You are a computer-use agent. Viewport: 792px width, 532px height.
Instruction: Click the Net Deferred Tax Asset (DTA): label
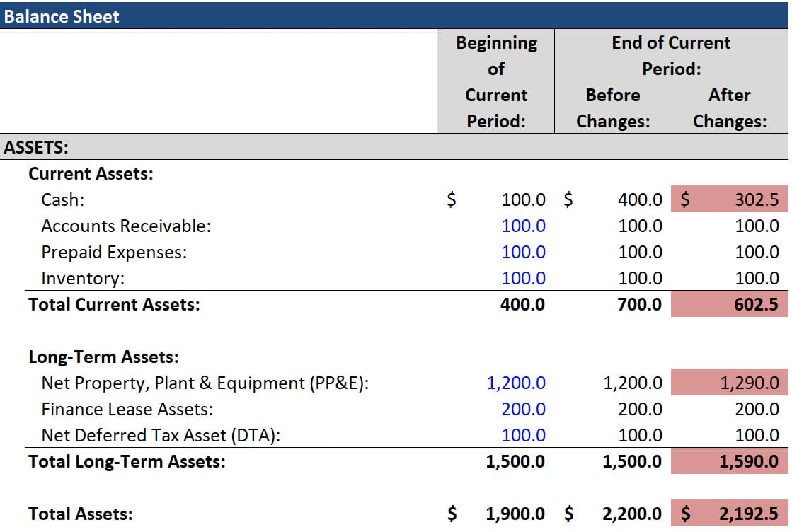pos(161,435)
